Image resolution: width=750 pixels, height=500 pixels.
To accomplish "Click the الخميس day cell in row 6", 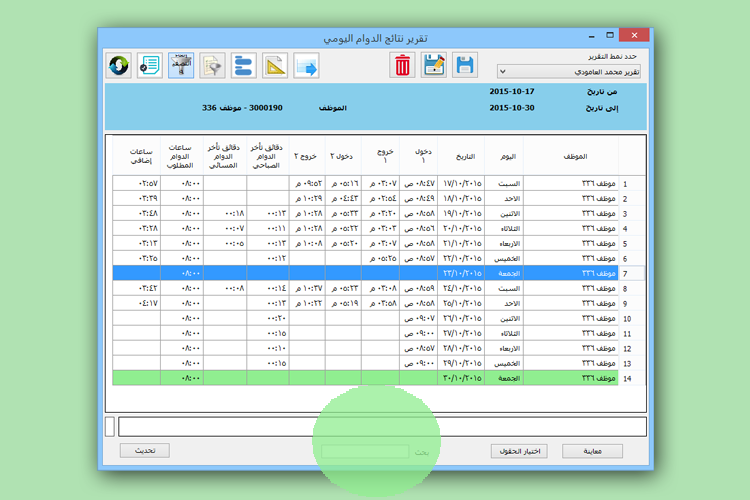I will (x=504, y=259).
